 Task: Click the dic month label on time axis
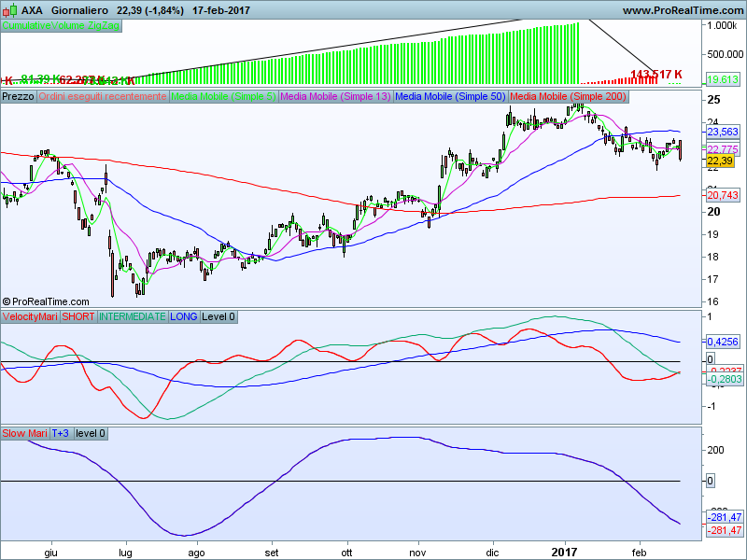tap(492, 553)
